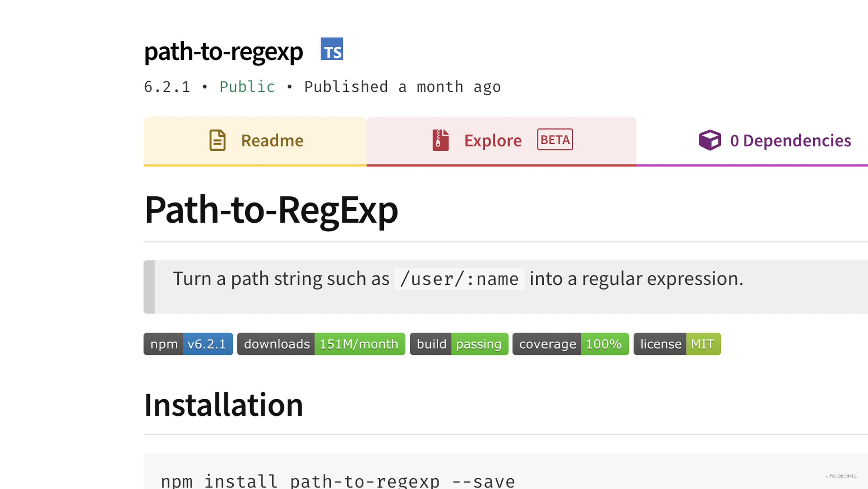868x489 pixels.
Task: Click the Dependencies purple cube icon
Action: click(710, 140)
